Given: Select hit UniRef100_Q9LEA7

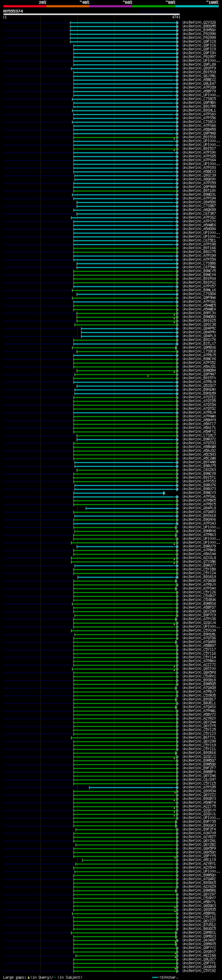Looking at the screenshot, I should coord(199,84).
